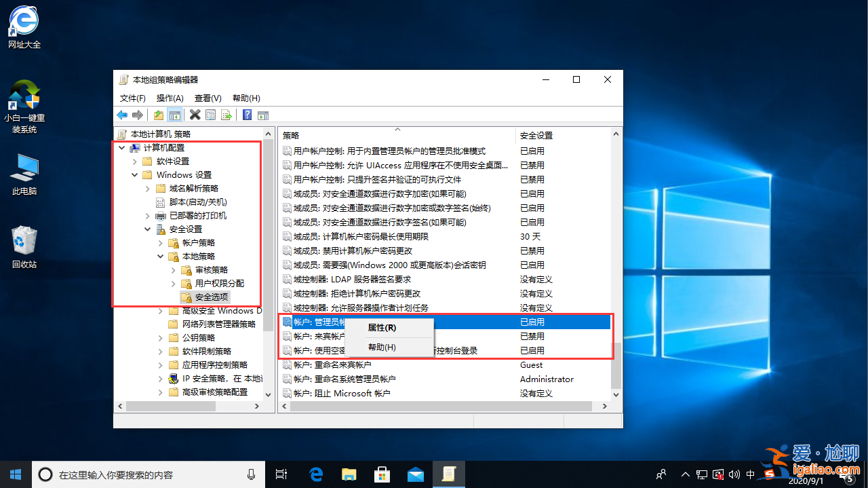
Task: Click the Back navigation arrow in the toolbar
Action: [122, 115]
